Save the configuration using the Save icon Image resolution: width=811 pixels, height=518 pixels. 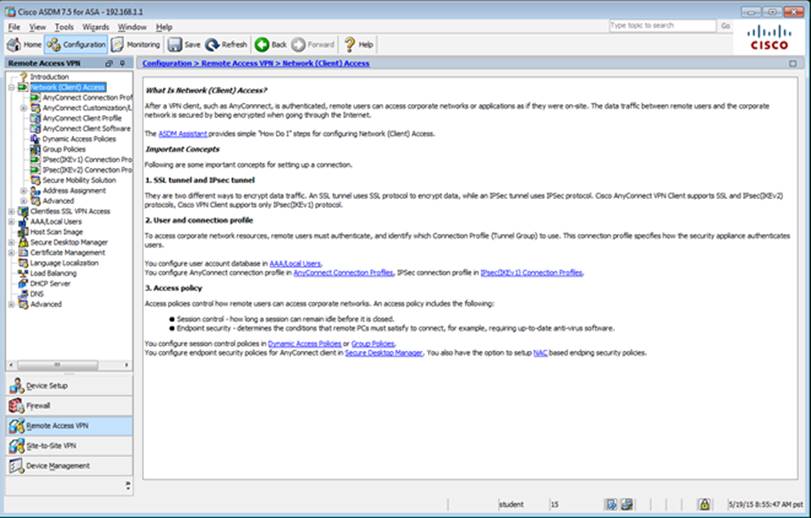pyautogui.click(x=183, y=45)
